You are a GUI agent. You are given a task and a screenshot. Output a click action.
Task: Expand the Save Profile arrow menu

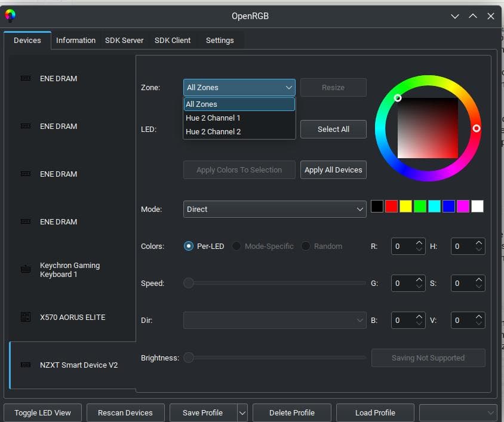point(242,412)
